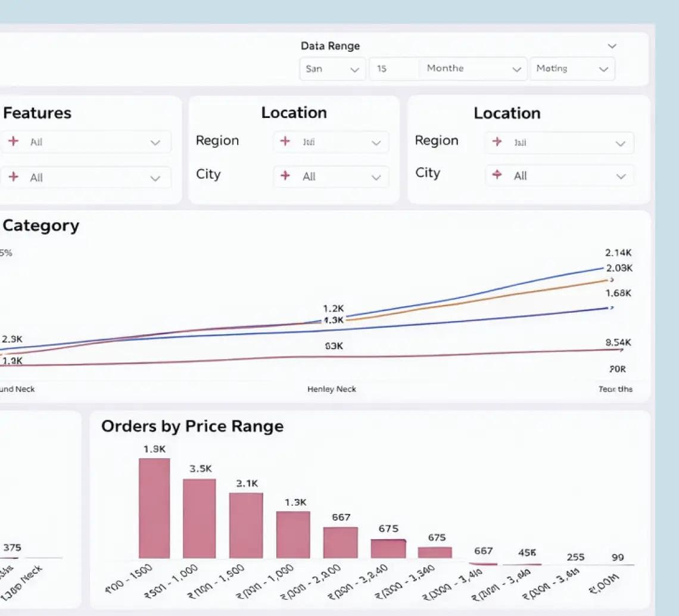
Task: Click the plus icon in first Features filter
Action: (x=14, y=141)
